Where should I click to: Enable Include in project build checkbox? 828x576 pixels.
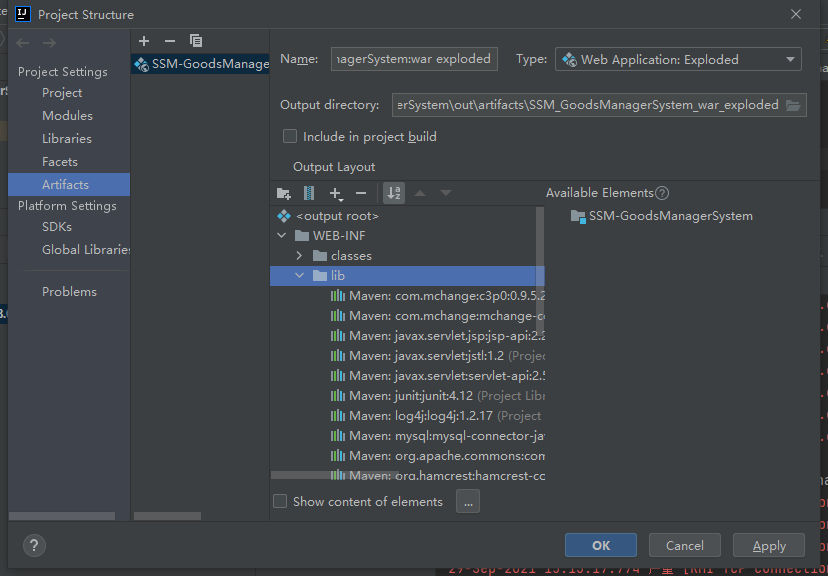(290, 136)
